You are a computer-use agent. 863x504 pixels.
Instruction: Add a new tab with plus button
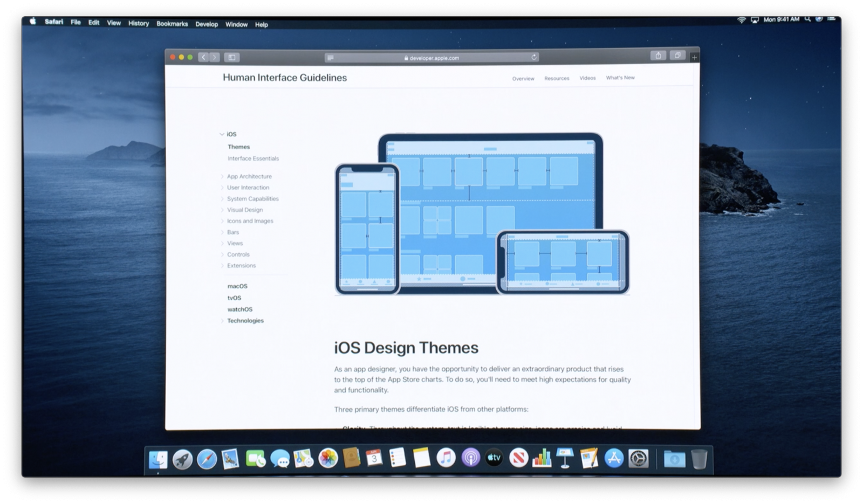694,57
